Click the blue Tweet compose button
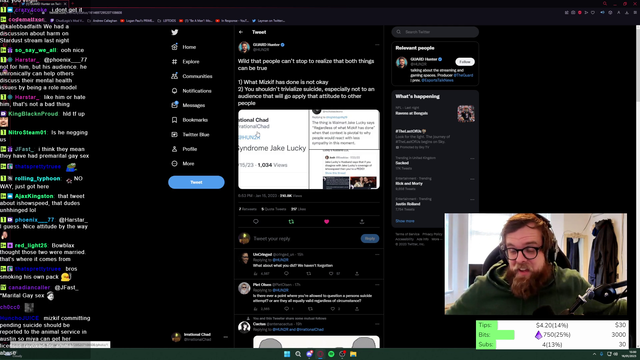 (196, 182)
